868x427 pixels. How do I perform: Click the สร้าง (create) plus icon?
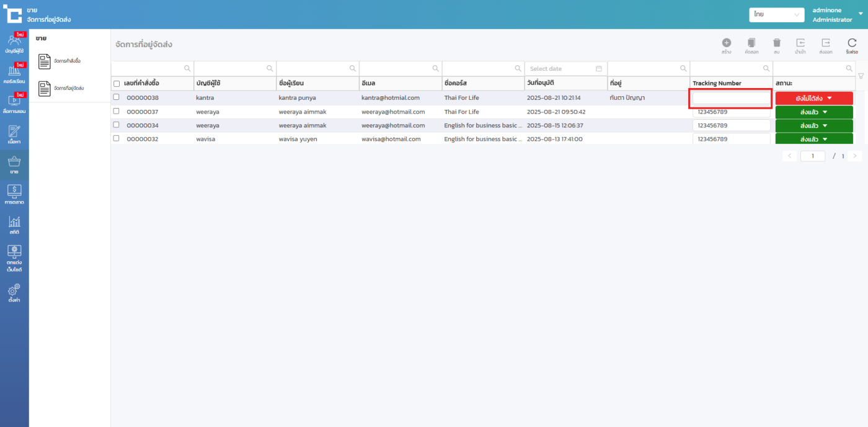tap(726, 43)
